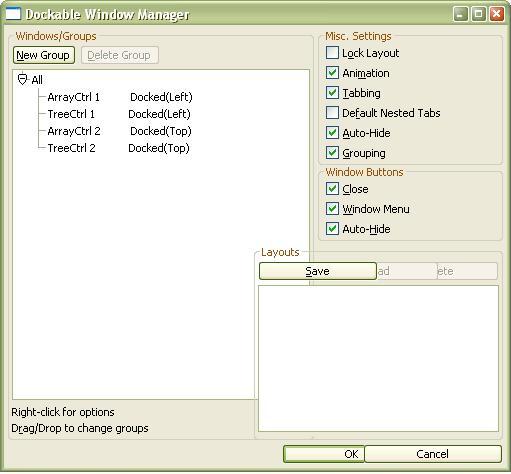Enable the Lock Layout checkbox
The width and height of the screenshot is (511, 474).
332,53
